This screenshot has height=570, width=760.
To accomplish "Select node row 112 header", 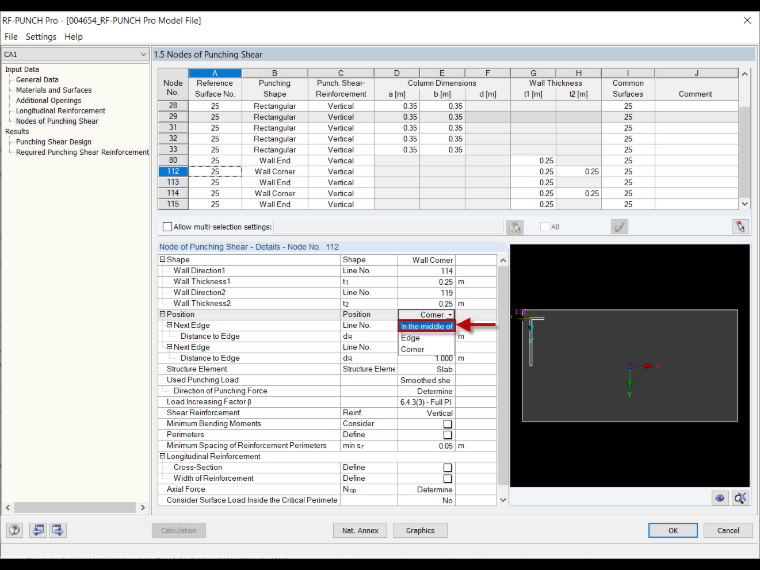I will click(173, 171).
